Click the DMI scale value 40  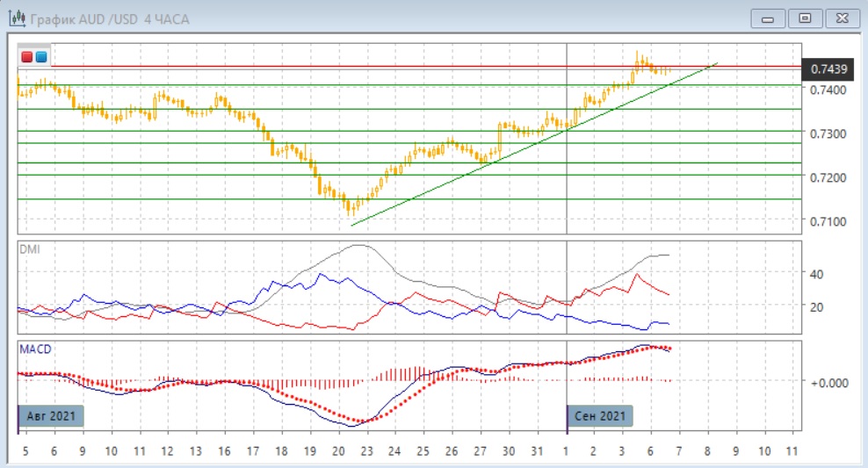[816, 274]
